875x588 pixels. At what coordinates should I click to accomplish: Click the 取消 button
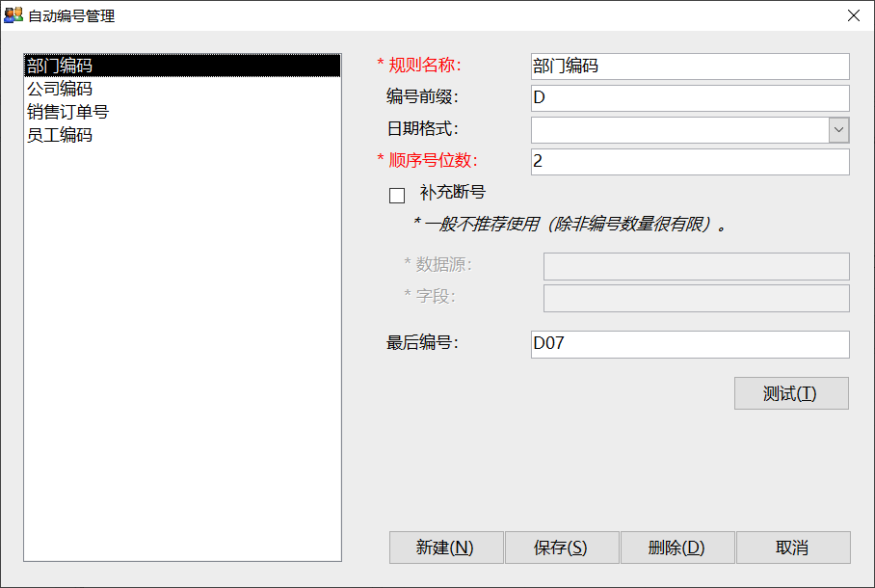pos(793,548)
